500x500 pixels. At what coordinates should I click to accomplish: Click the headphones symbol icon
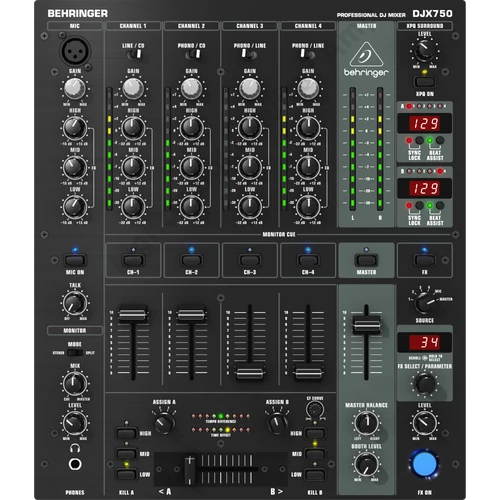75,448
